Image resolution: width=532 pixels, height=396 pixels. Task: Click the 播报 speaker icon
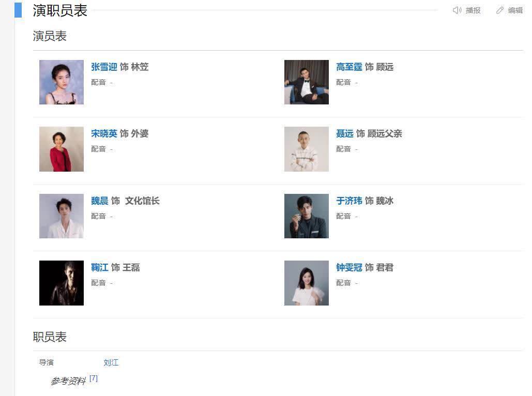pos(457,10)
